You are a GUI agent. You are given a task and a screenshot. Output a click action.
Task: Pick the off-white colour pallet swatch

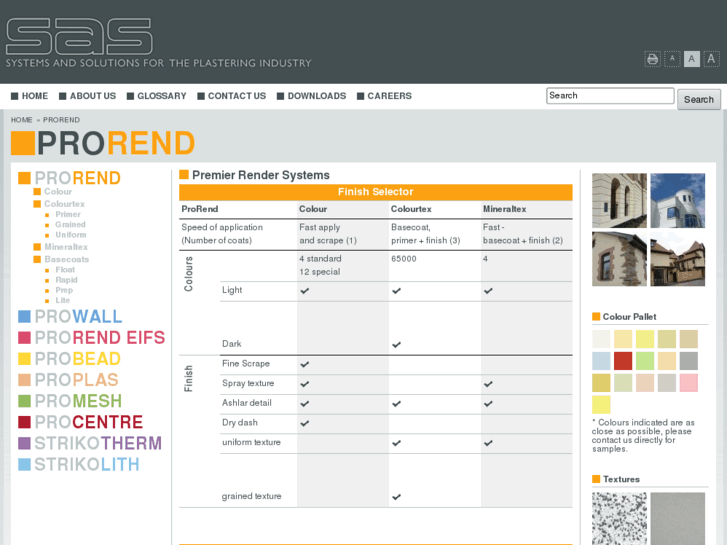(601, 339)
